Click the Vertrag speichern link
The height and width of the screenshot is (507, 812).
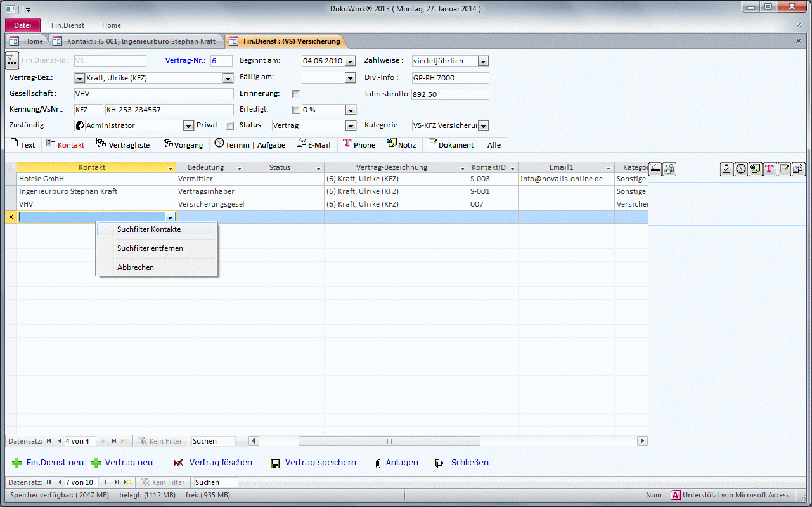click(x=320, y=463)
